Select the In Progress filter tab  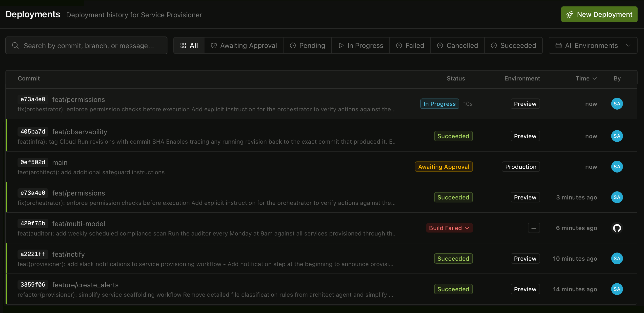(360, 45)
